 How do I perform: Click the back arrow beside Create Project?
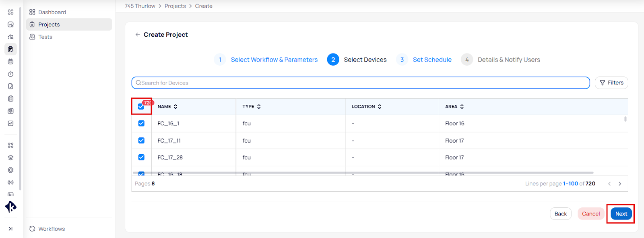click(138, 35)
